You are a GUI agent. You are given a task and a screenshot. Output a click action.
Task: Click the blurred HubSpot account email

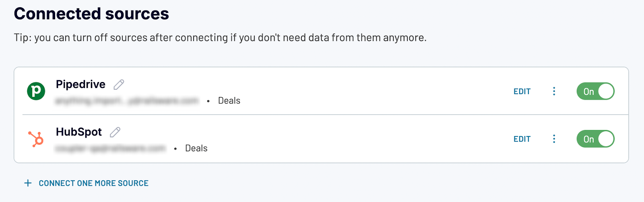coord(110,148)
